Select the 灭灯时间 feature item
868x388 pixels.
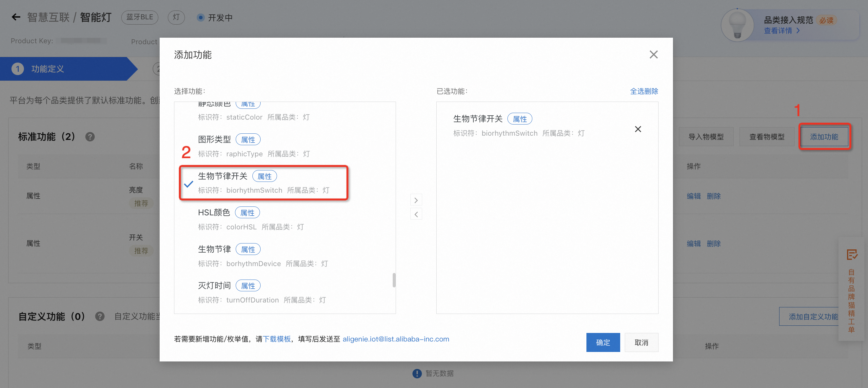pos(285,292)
